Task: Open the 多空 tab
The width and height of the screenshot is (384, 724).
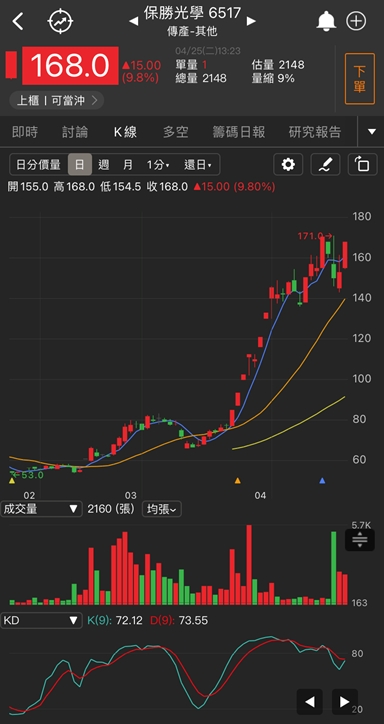Action: pos(175,132)
